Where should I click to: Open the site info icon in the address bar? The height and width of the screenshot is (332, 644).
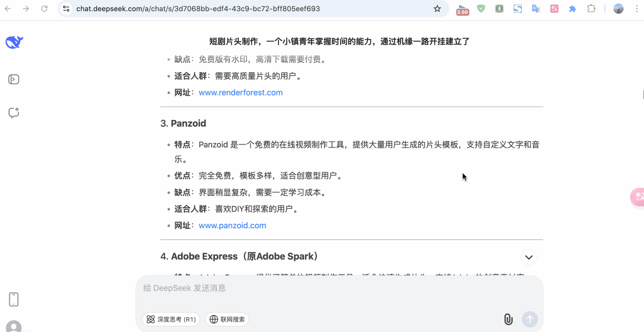[66, 9]
